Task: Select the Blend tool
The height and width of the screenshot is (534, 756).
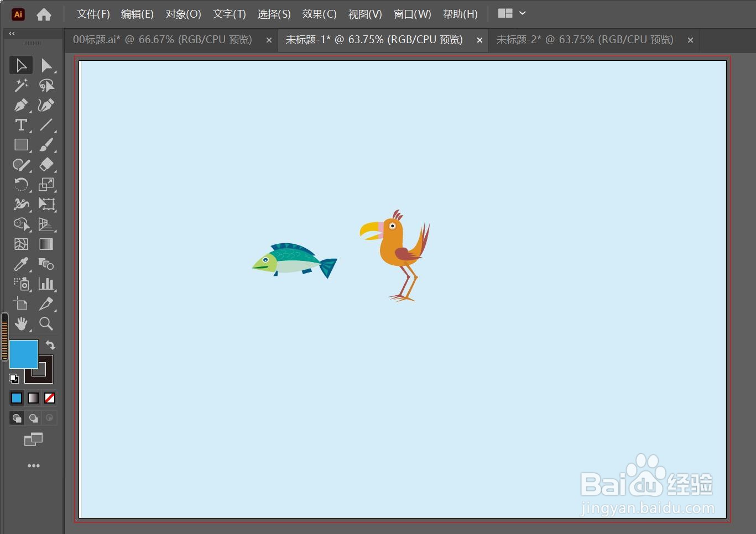Action: click(46, 264)
